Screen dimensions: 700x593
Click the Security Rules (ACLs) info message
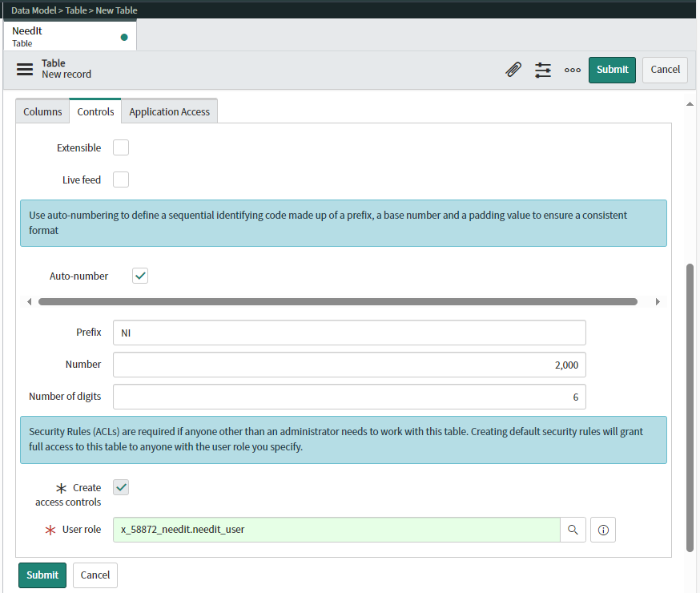coord(344,439)
